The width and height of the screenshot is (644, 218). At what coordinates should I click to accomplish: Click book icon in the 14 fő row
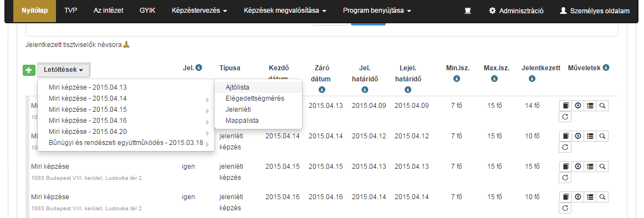[565, 106]
